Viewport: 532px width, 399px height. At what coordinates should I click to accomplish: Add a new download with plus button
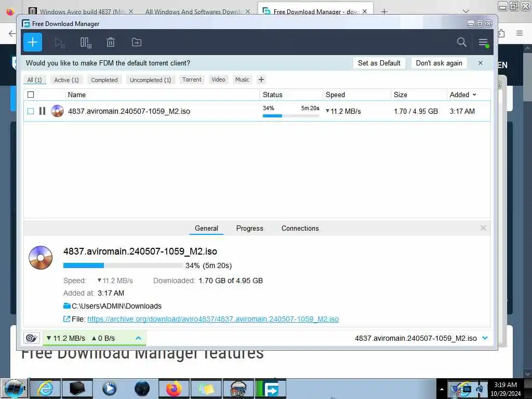(33, 42)
